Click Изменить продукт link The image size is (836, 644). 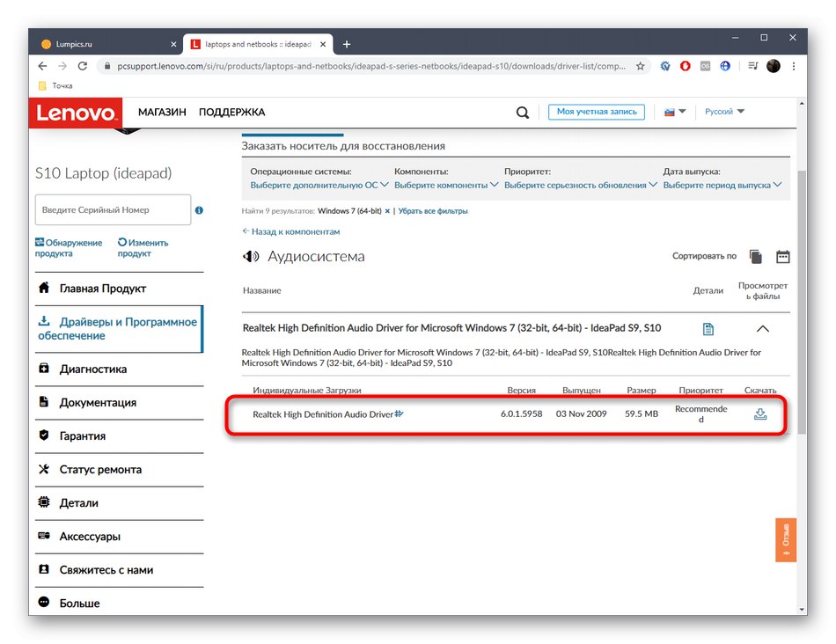click(143, 248)
